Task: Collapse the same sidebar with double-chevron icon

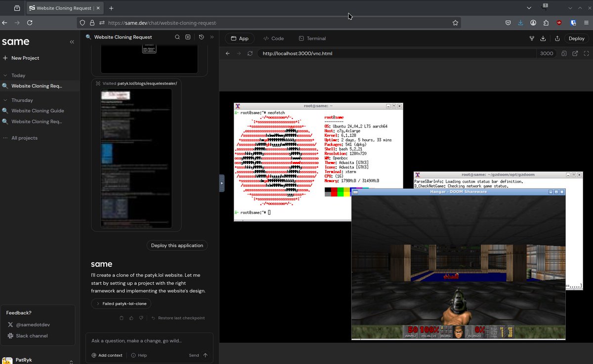Action: [x=72, y=42]
